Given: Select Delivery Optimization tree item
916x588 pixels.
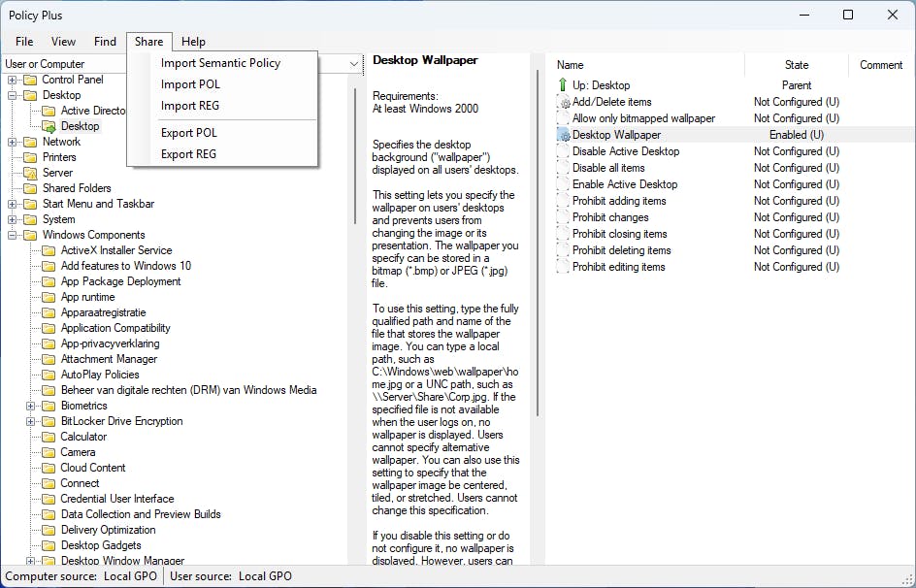Looking at the screenshot, I should tap(108, 530).
